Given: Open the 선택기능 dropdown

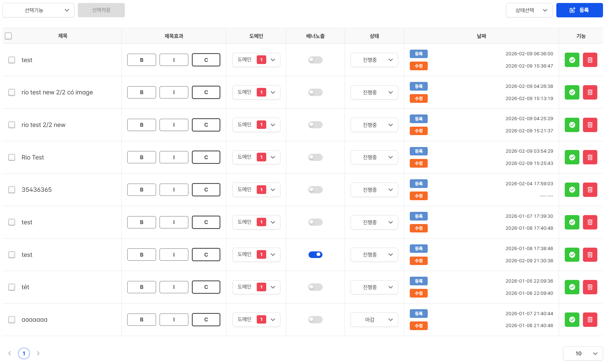Looking at the screenshot, I should click(x=38, y=10).
